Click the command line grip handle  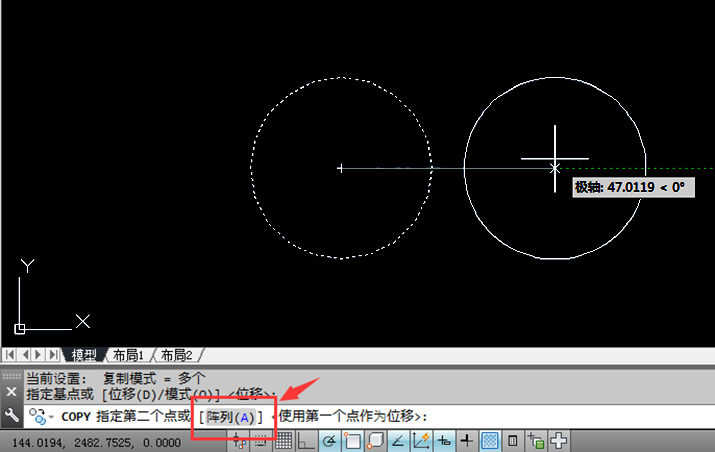pos(11,376)
